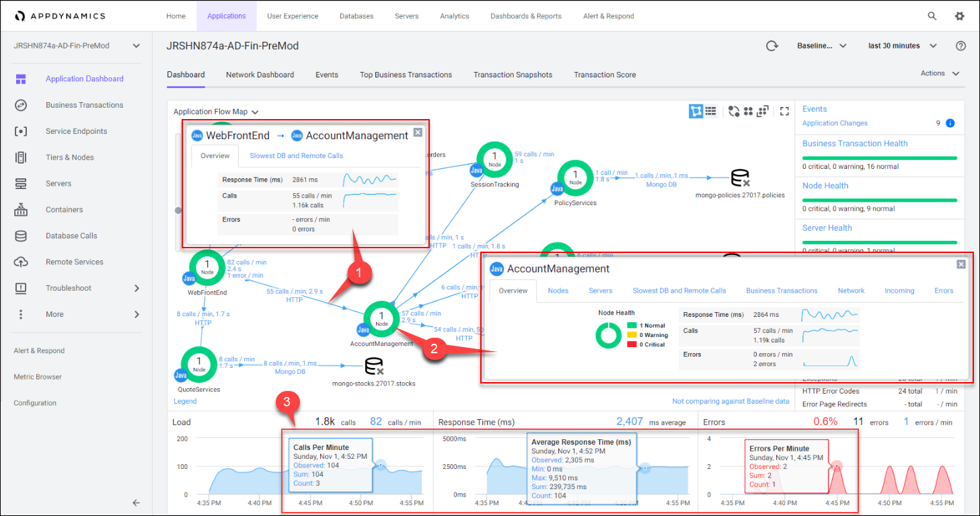
Task: Switch flow map to grid list view
Action: tap(711, 111)
